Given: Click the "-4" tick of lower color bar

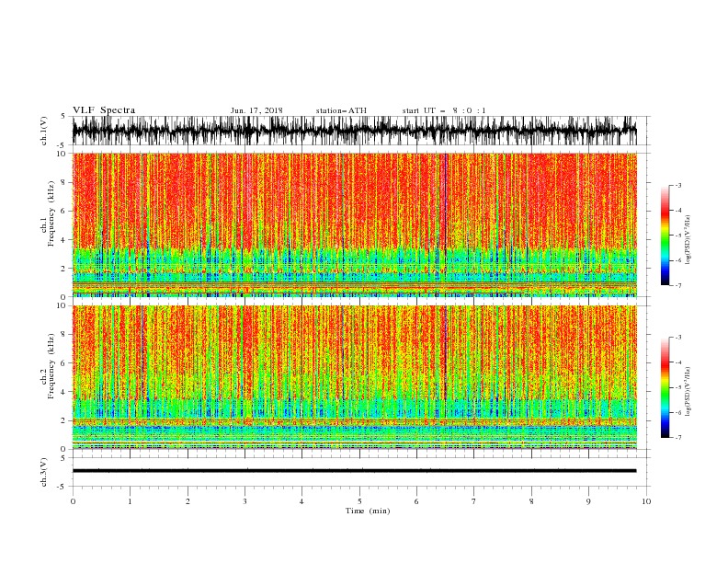Looking at the screenshot, I should click(x=677, y=362).
